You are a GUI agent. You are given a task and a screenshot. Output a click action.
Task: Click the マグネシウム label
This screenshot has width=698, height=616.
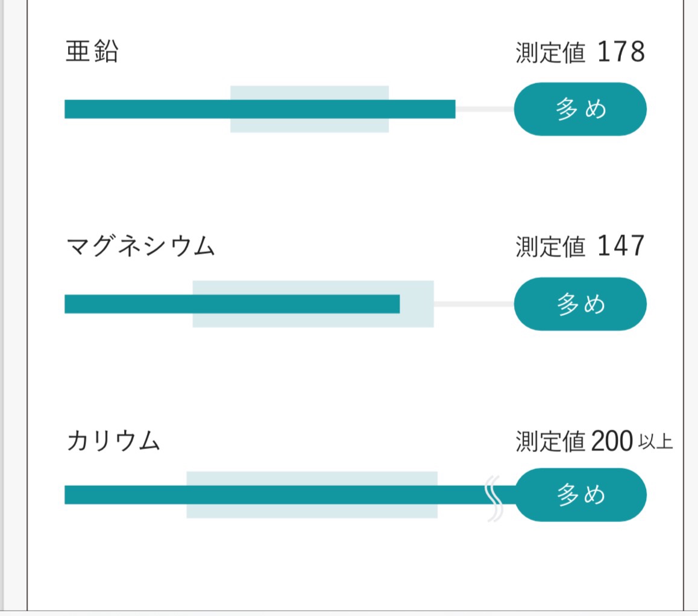coord(140,247)
